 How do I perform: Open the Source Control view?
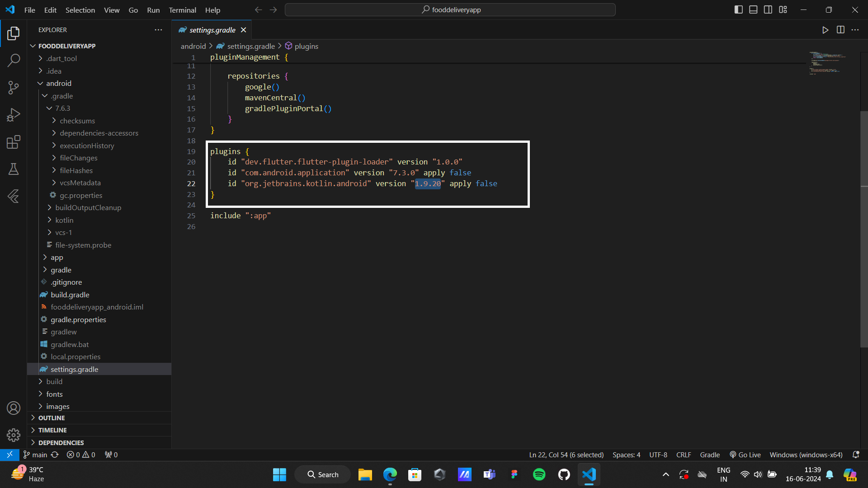(14, 88)
